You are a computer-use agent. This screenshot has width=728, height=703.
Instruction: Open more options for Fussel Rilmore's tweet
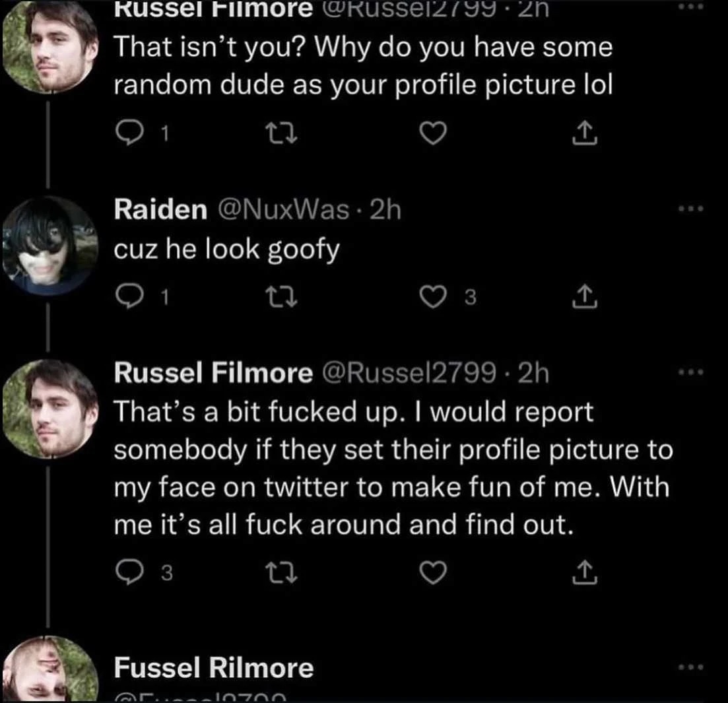click(692, 667)
